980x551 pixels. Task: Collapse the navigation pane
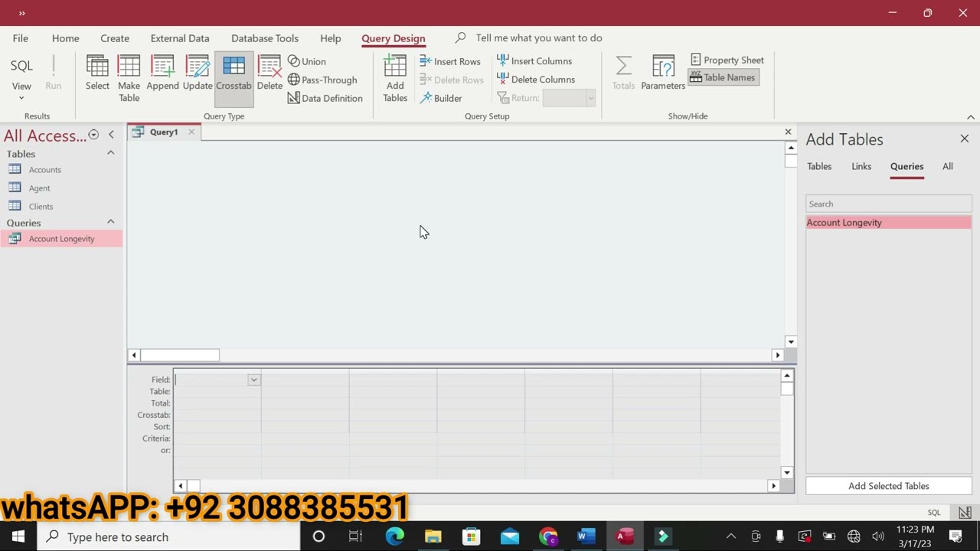tap(111, 135)
